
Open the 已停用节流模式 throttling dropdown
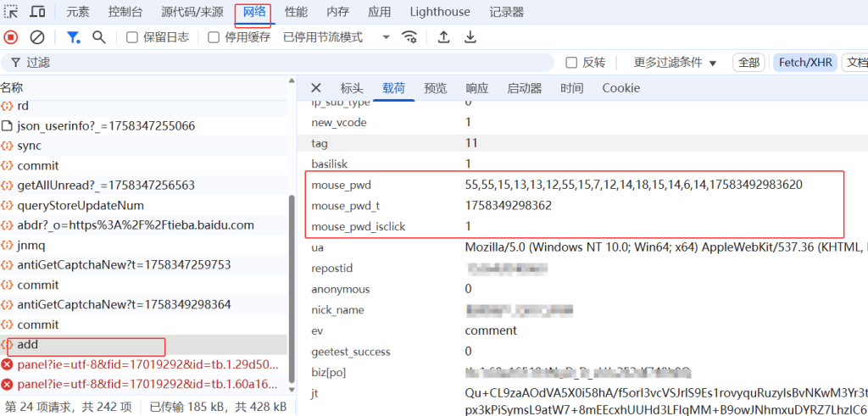point(337,37)
